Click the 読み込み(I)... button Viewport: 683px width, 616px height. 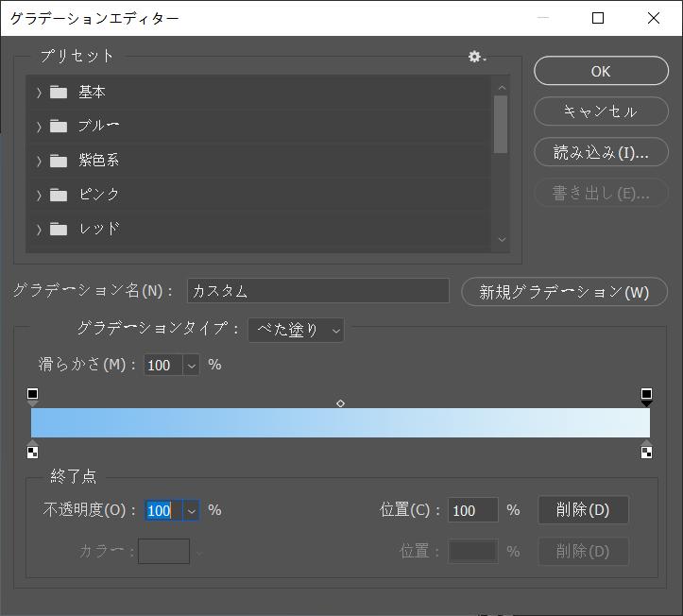[600, 152]
